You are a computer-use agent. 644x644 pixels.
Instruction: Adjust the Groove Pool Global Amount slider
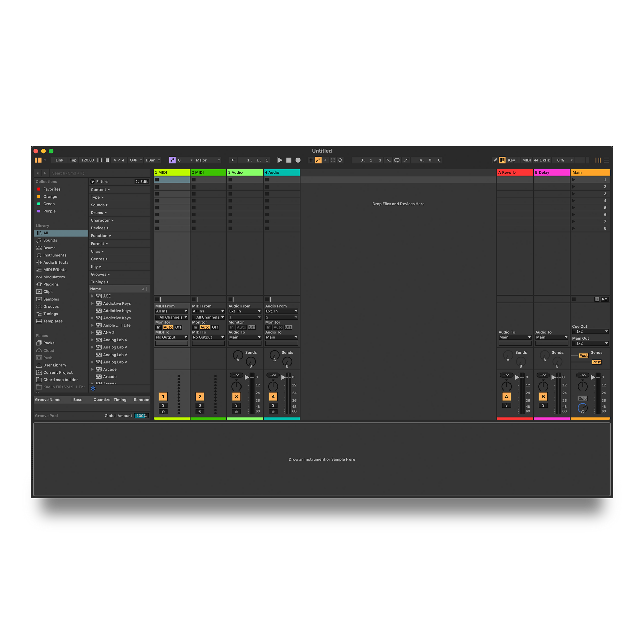click(x=141, y=415)
